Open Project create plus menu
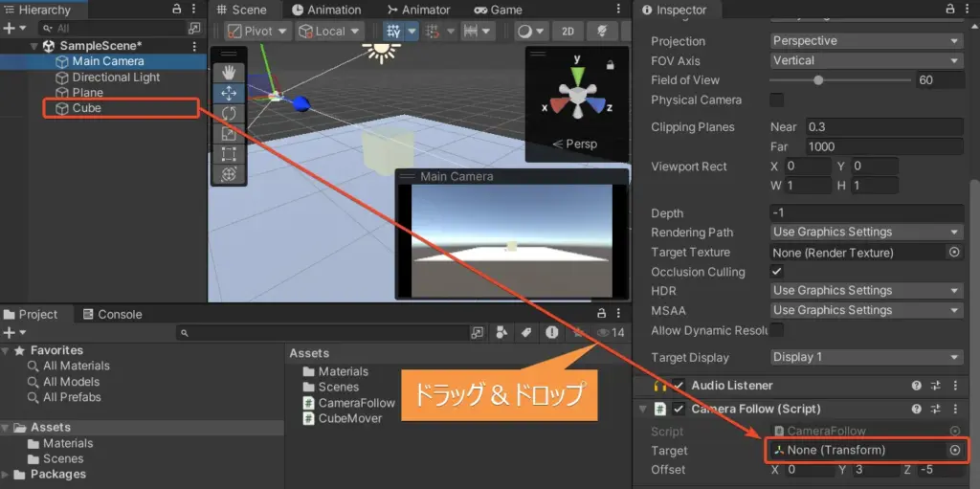Viewport: 980px width, 489px height. pos(14,333)
